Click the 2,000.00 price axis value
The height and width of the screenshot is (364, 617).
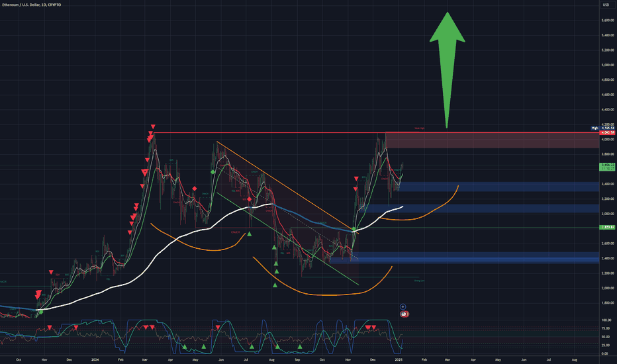tap(608, 288)
